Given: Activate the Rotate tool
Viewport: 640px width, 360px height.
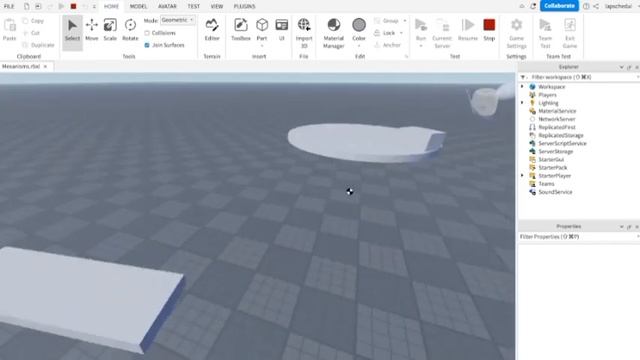Looking at the screenshot, I should (130, 29).
